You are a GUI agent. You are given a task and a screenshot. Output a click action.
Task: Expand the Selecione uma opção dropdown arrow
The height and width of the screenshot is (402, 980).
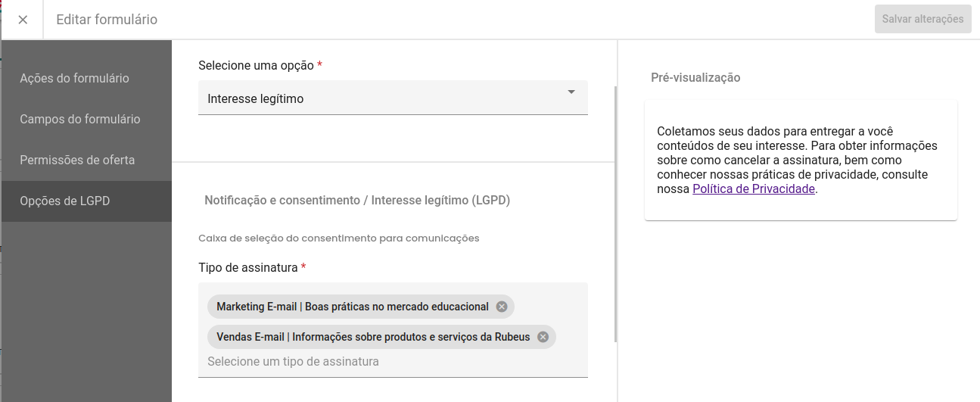571,92
